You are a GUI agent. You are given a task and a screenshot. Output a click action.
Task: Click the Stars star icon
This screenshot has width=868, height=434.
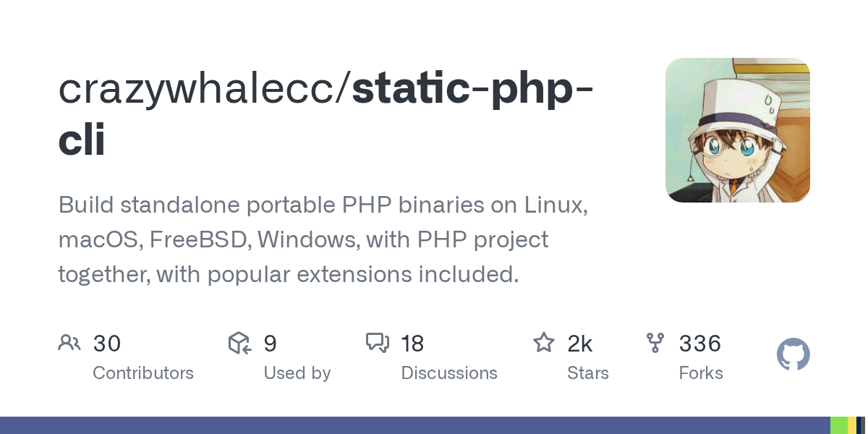pos(543,343)
